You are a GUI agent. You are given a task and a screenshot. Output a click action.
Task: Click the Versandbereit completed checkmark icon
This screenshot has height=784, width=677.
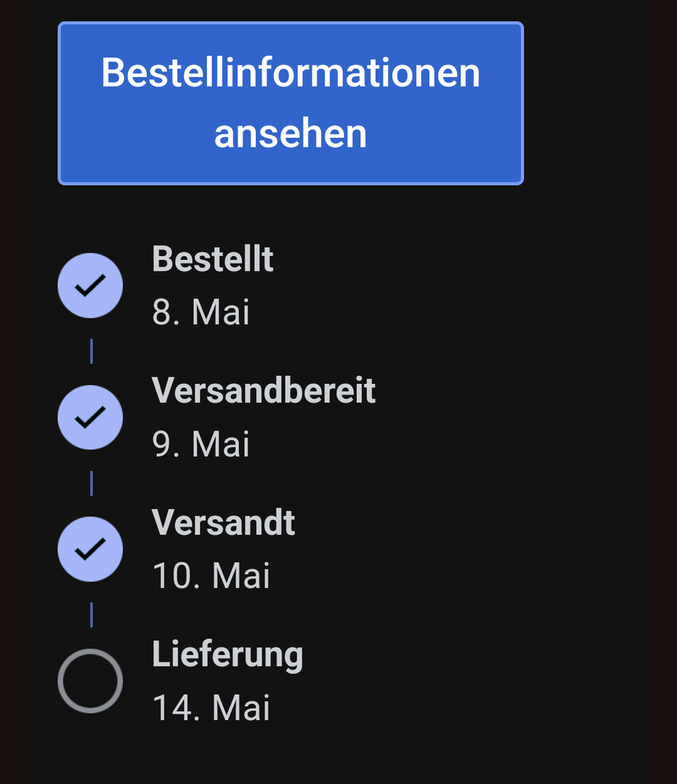click(x=90, y=417)
